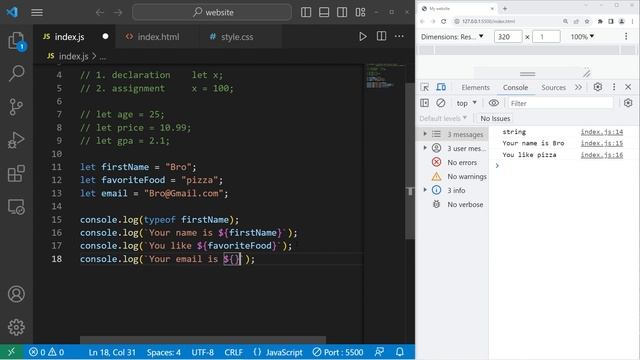The width and height of the screenshot is (640, 360).
Task: Open the Extensions view
Action: pos(16,173)
